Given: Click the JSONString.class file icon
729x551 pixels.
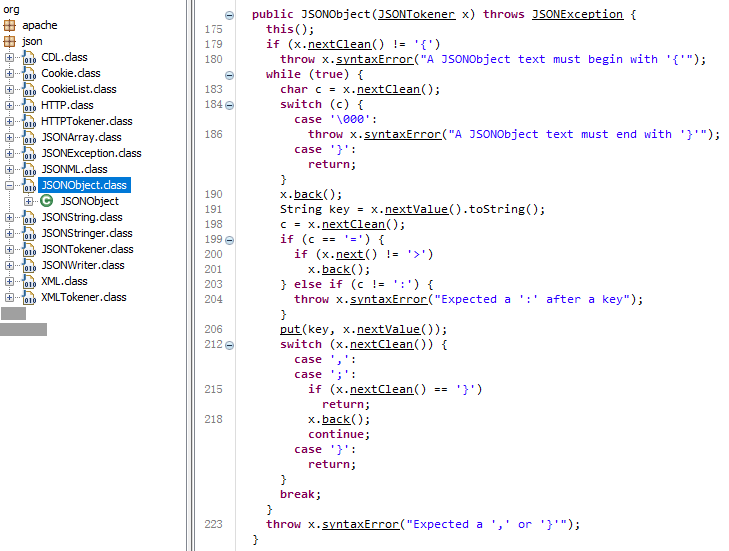Looking at the screenshot, I should [29, 218].
